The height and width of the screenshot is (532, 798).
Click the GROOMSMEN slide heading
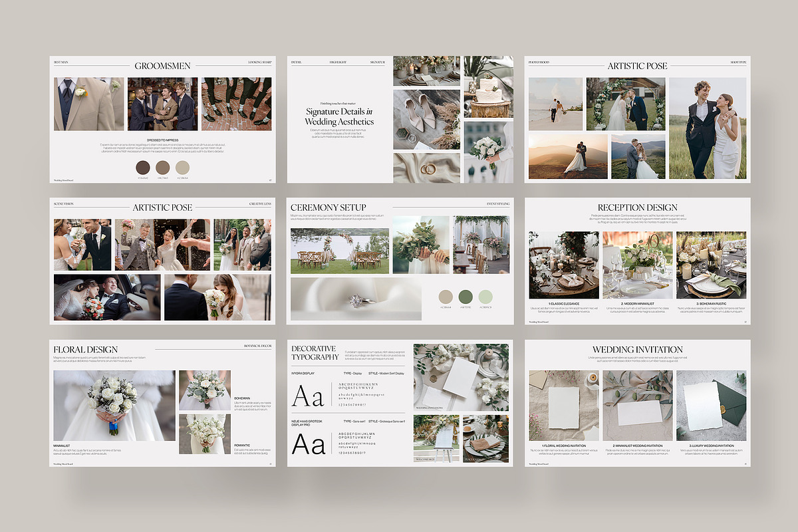(x=162, y=66)
